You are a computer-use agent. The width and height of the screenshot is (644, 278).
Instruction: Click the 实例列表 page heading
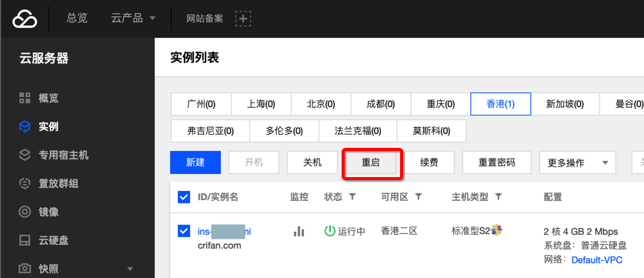click(x=195, y=58)
